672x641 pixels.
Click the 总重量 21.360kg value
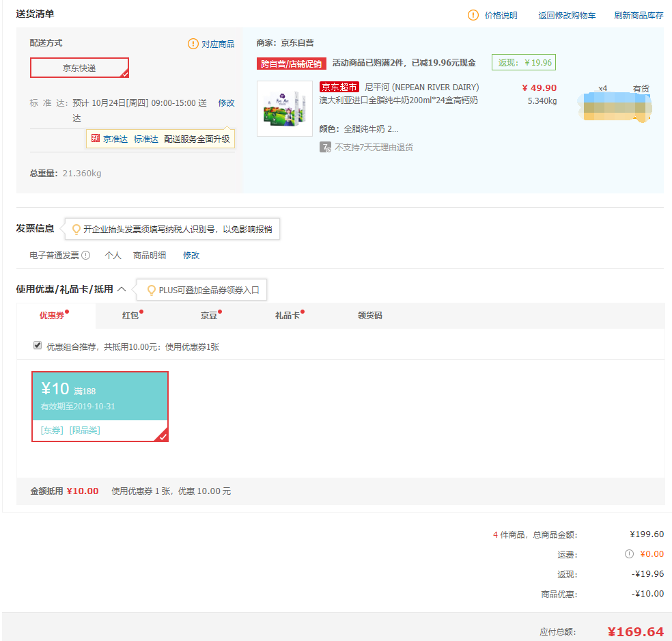(82, 173)
